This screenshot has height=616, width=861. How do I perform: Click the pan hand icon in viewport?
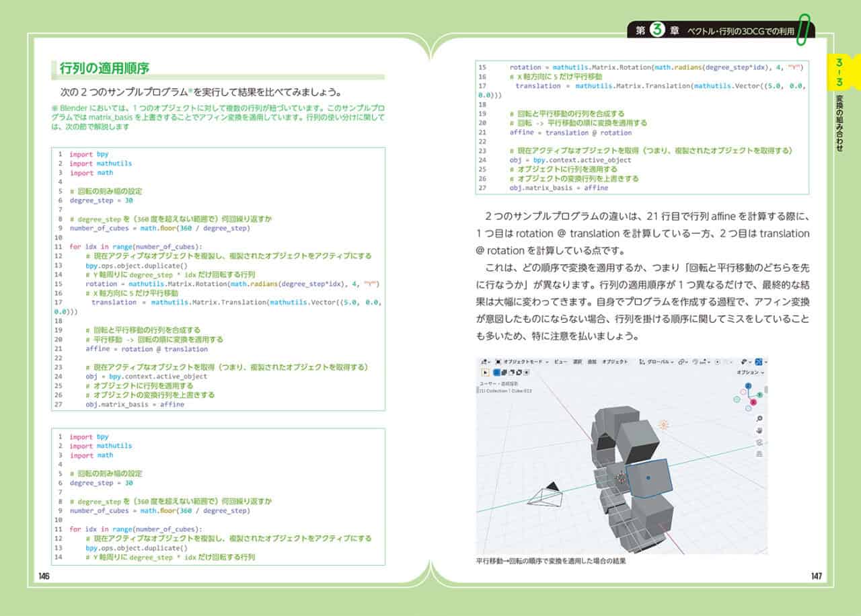coord(759,430)
